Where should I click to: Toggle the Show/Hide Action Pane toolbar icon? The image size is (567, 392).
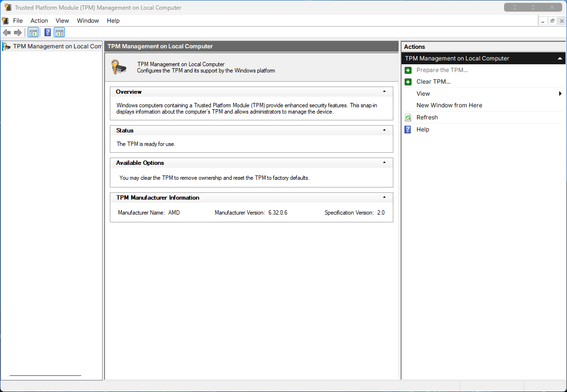pos(60,32)
